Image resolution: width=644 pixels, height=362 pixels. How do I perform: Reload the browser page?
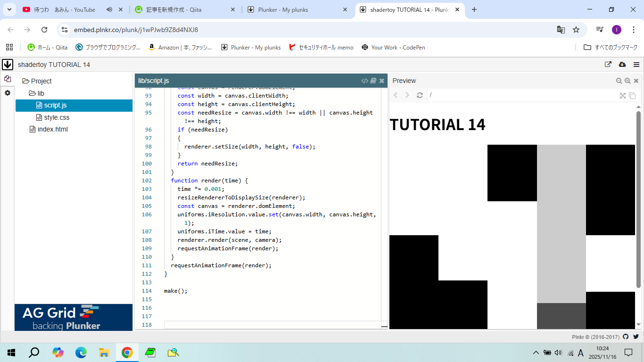(44, 30)
